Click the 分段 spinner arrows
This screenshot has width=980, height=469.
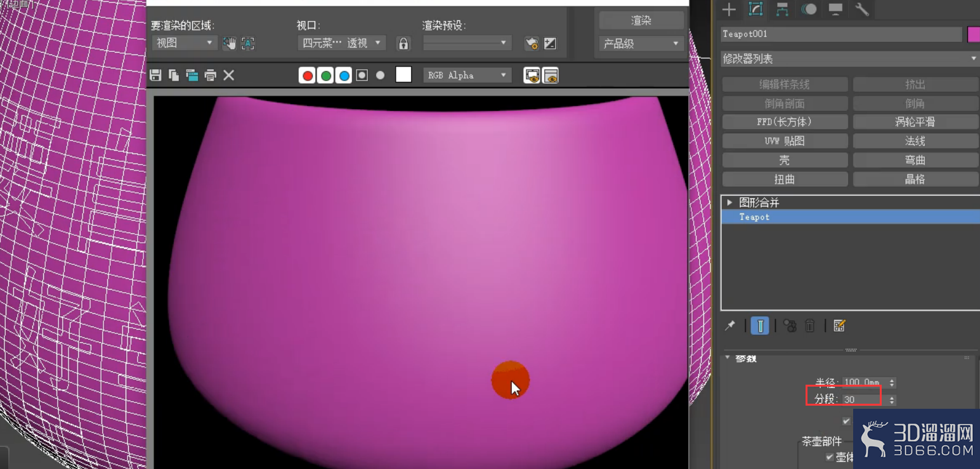click(x=892, y=400)
